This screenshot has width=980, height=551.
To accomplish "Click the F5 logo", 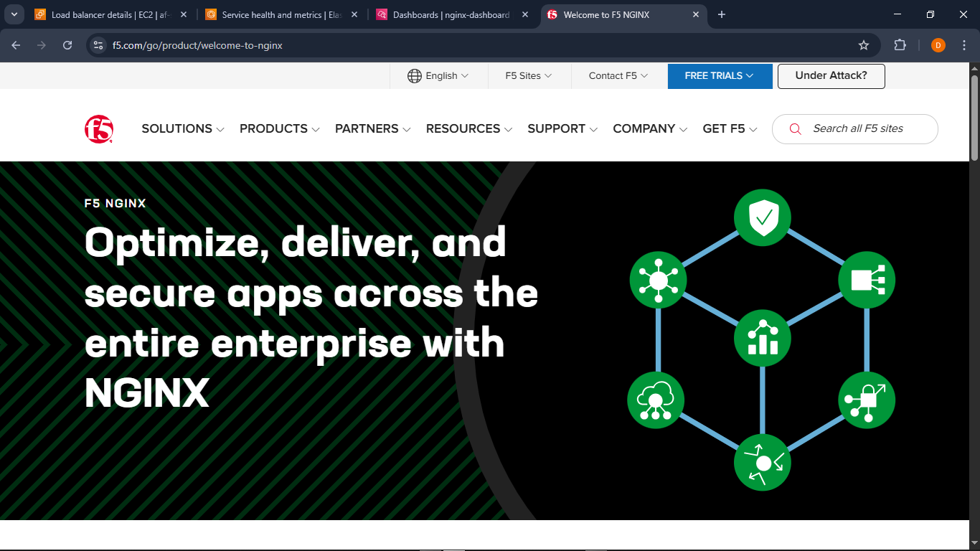I will (100, 128).
